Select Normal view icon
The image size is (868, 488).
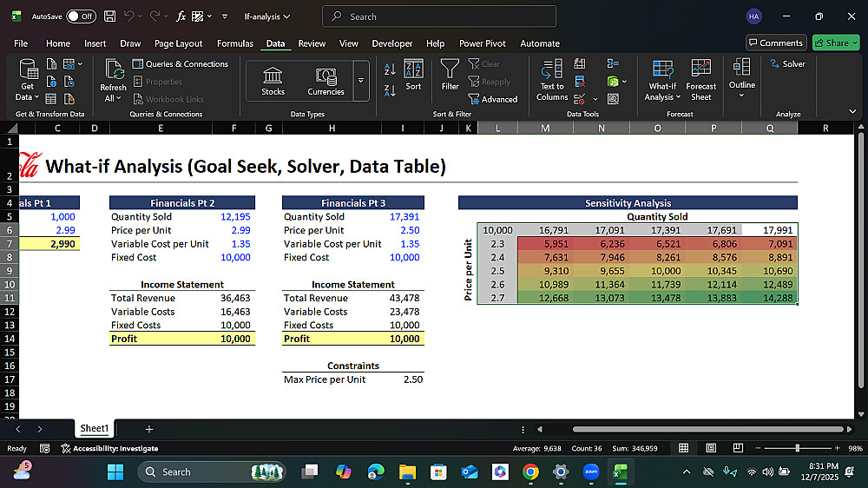[684, 447]
